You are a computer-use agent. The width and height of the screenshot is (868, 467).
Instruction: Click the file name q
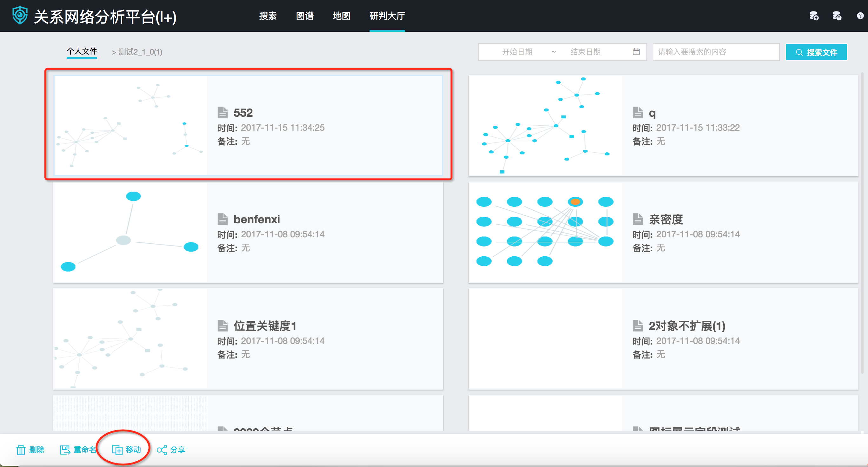click(652, 114)
